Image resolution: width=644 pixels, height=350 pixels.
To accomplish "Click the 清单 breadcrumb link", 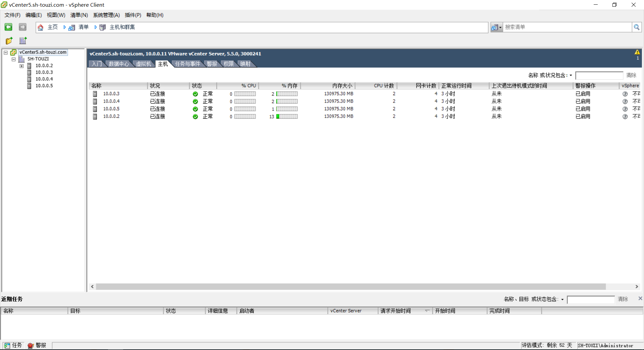I will tap(84, 27).
